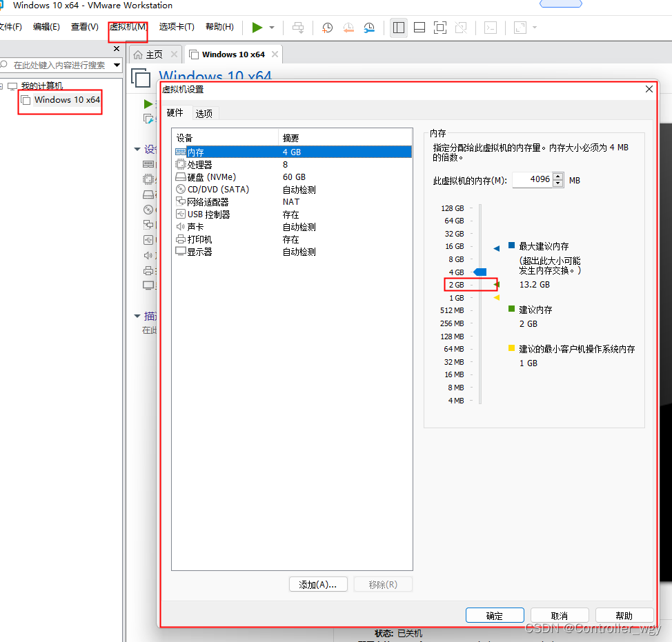
Task: Select the 声卡 device row
Action: [293, 227]
